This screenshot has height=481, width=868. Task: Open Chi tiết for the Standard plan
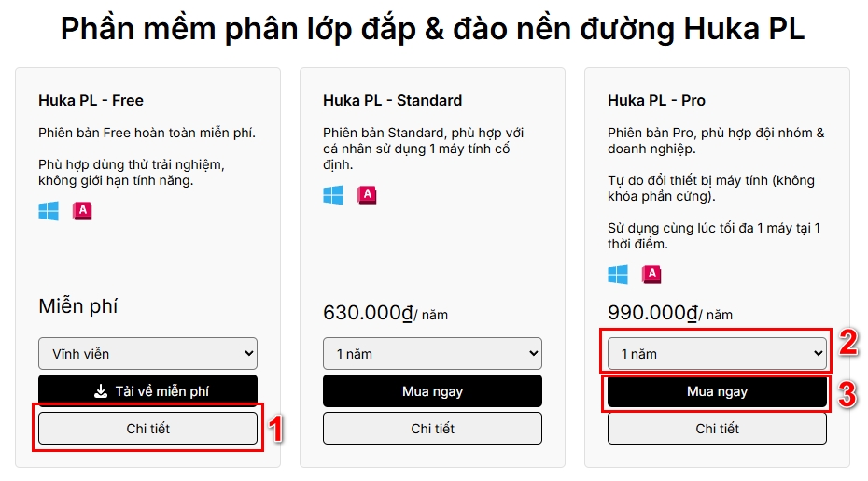point(432,429)
